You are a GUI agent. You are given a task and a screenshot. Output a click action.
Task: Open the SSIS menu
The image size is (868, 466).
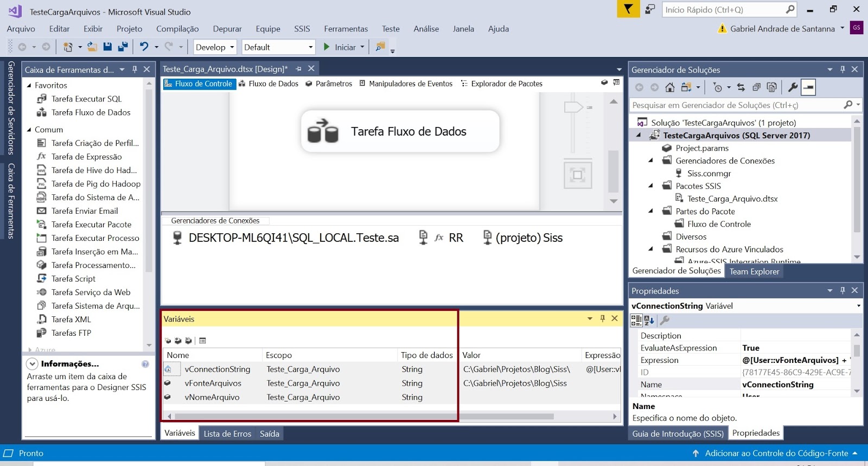[x=302, y=29]
